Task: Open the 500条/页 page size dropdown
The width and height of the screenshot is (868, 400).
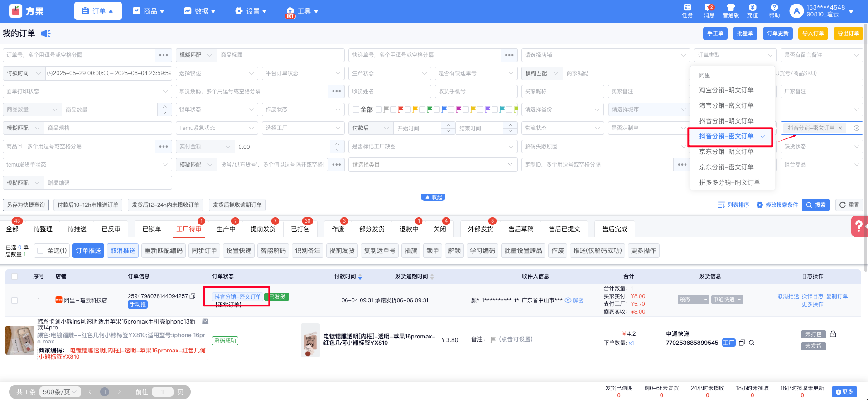Action: 60,392
